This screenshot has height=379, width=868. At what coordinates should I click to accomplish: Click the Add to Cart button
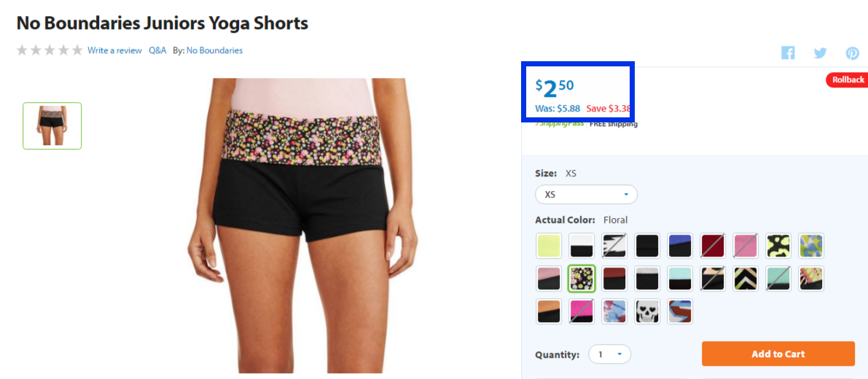click(778, 354)
